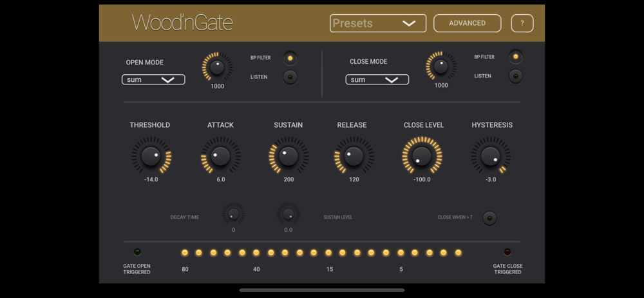The image size is (644, 298).
Task: Click the Close Mode frequency knob
Action: [440, 66]
